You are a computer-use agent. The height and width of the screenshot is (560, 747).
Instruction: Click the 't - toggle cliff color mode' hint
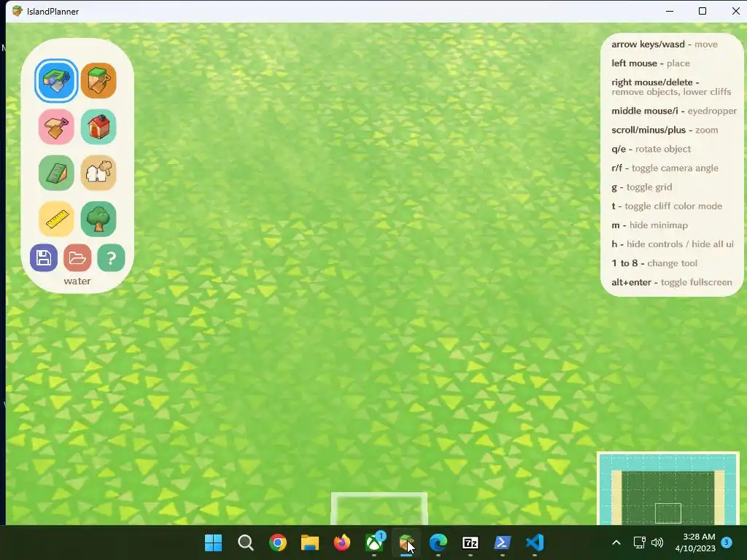point(667,206)
